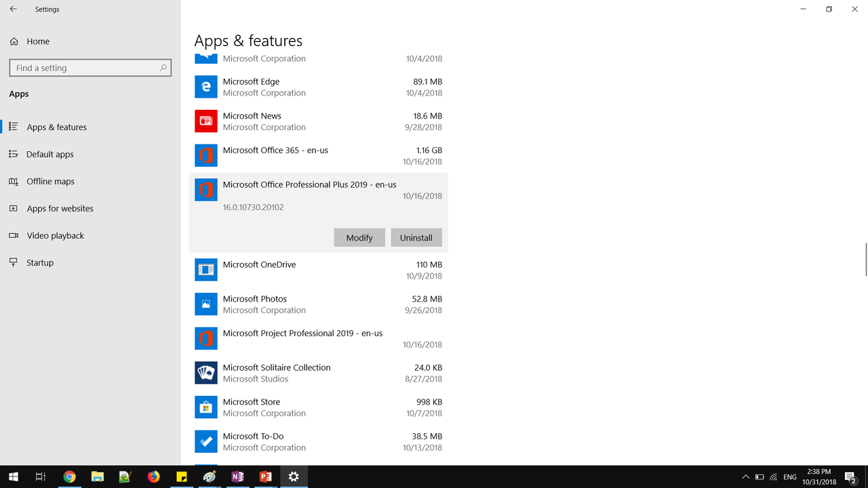The height and width of the screenshot is (488, 868).
Task: Open Home in Settings sidebar
Action: [38, 41]
